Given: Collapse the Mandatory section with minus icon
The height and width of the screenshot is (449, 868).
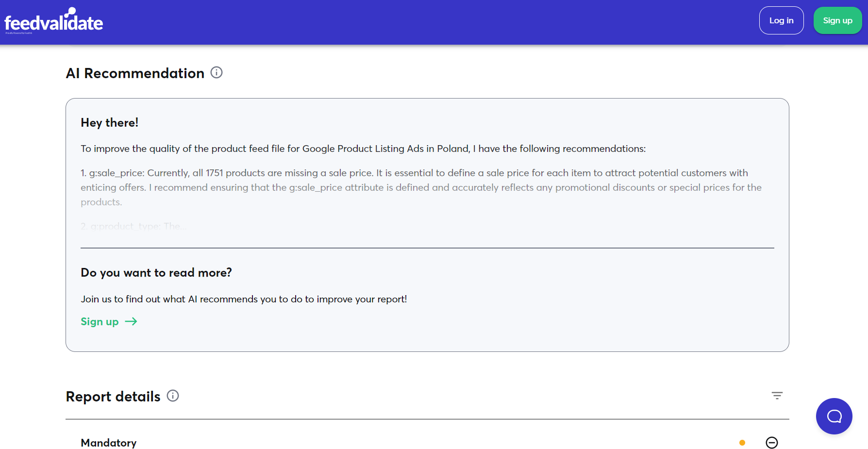Looking at the screenshot, I should 772,443.
